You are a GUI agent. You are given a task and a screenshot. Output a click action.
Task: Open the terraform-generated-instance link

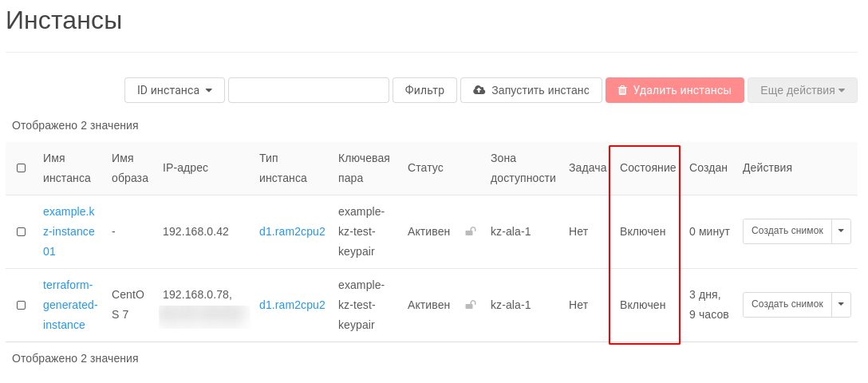point(70,305)
